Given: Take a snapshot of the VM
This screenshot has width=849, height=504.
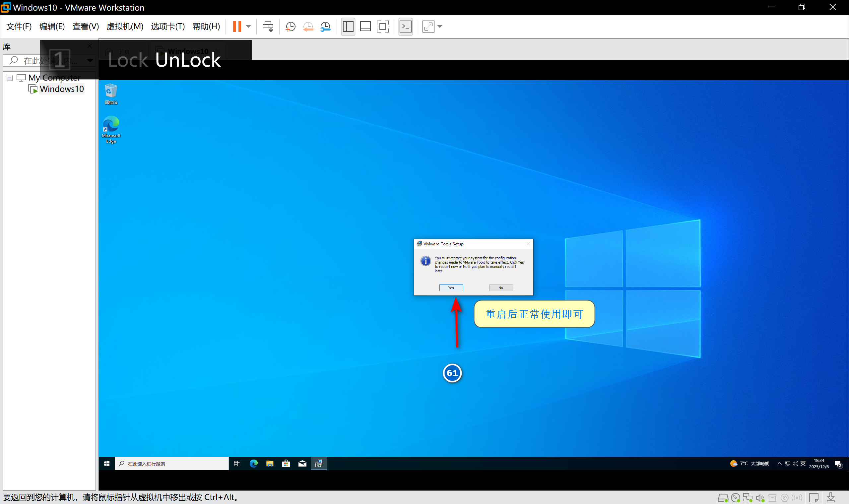Looking at the screenshot, I should [291, 27].
